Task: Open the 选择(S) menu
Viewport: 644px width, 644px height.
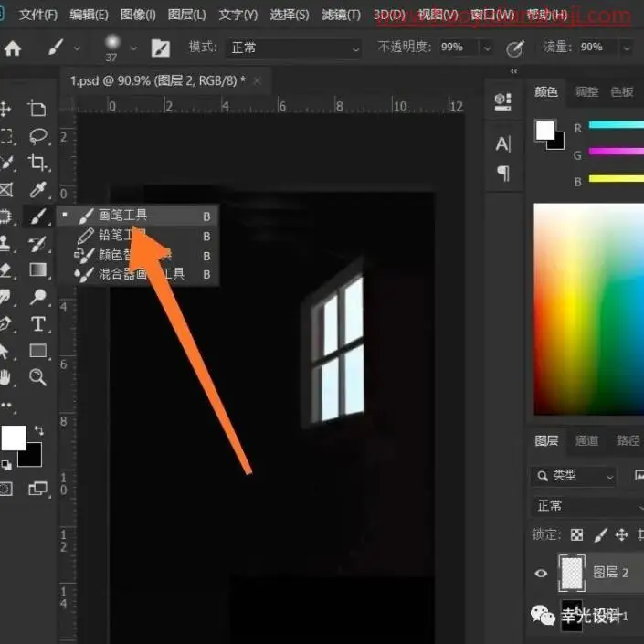Action: click(290, 16)
